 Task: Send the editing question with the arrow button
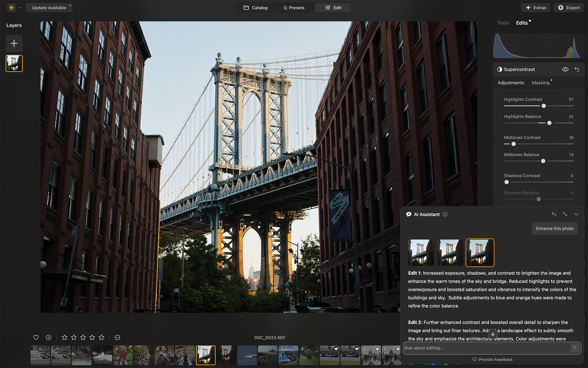click(x=575, y=348)
